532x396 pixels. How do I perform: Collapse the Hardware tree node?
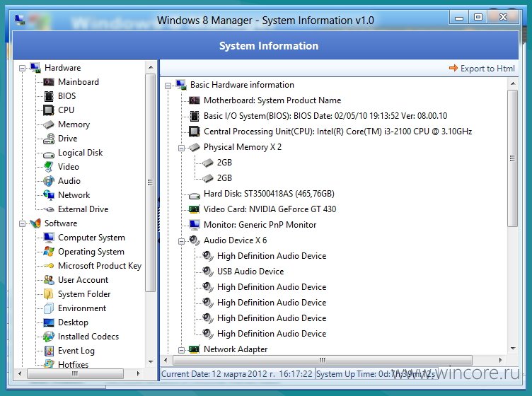23,68
